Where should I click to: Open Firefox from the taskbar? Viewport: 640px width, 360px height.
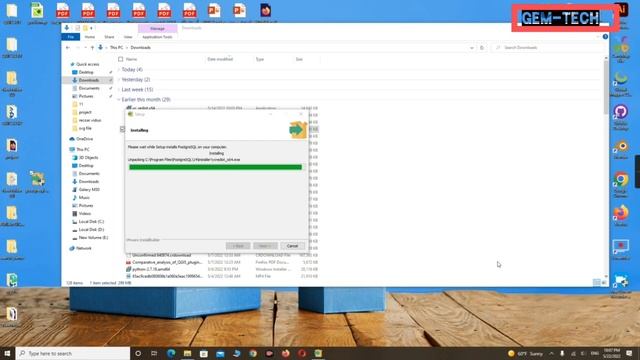click(285, 353)
